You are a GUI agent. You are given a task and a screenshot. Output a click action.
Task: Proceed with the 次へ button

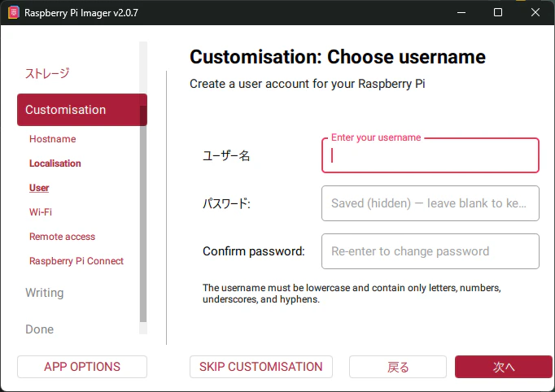click(x=503, y=367)
